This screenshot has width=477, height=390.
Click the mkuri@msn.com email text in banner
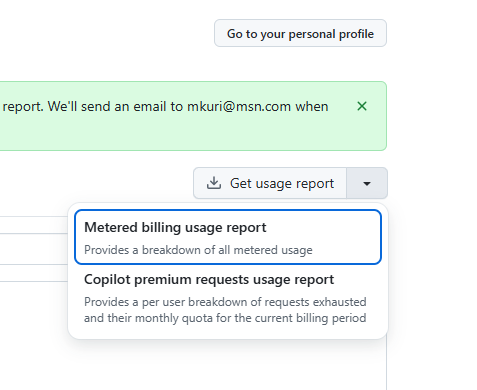[239, 107]
